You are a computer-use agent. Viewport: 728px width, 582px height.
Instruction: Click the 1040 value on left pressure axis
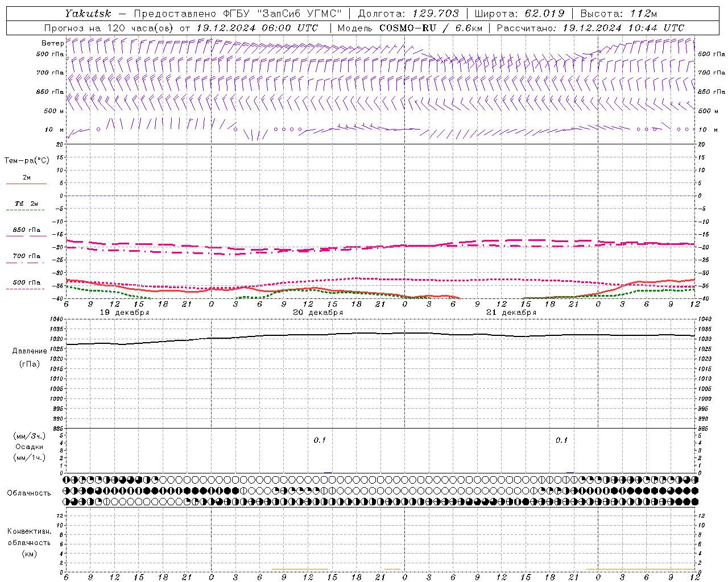click(x=57, y=319)
